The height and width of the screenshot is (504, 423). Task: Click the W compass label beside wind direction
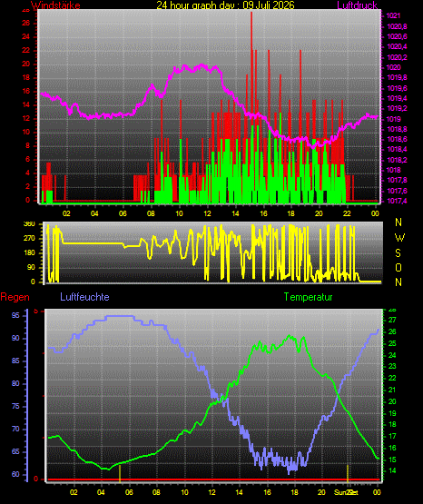pyautogui.click(x=399, y=238)
